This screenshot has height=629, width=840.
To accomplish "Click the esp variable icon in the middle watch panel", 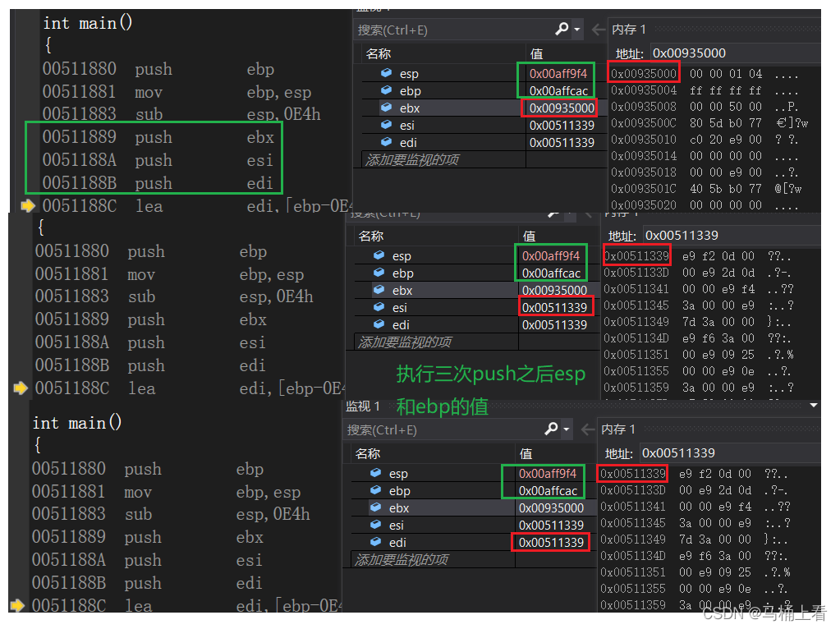I will (x=379, y=255).
